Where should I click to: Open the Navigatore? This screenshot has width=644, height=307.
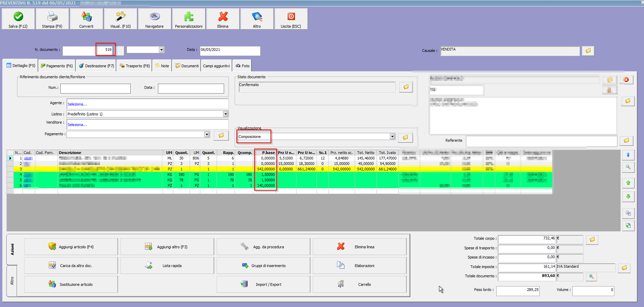155,19
